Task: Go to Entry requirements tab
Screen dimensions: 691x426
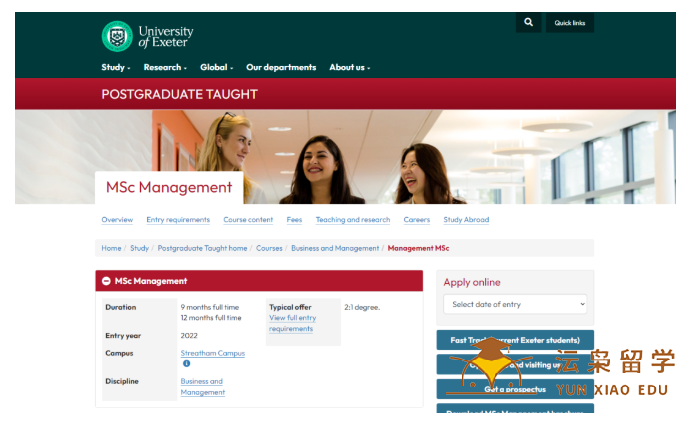Action: (x=178, y=219)
